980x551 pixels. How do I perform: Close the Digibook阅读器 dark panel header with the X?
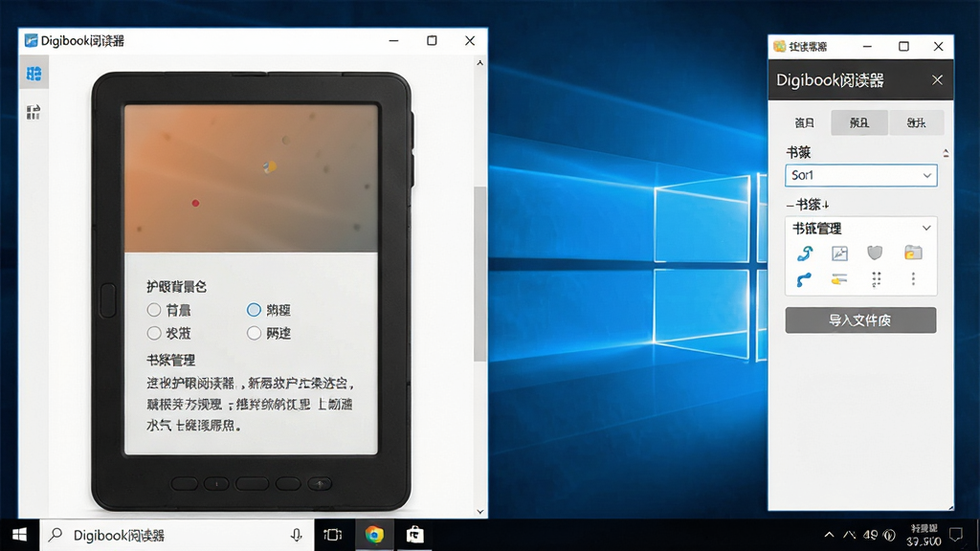pos(937,80)
